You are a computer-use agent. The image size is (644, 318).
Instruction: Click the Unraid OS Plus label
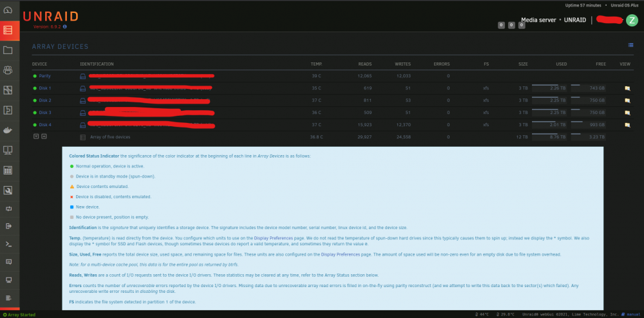[625, 5]
